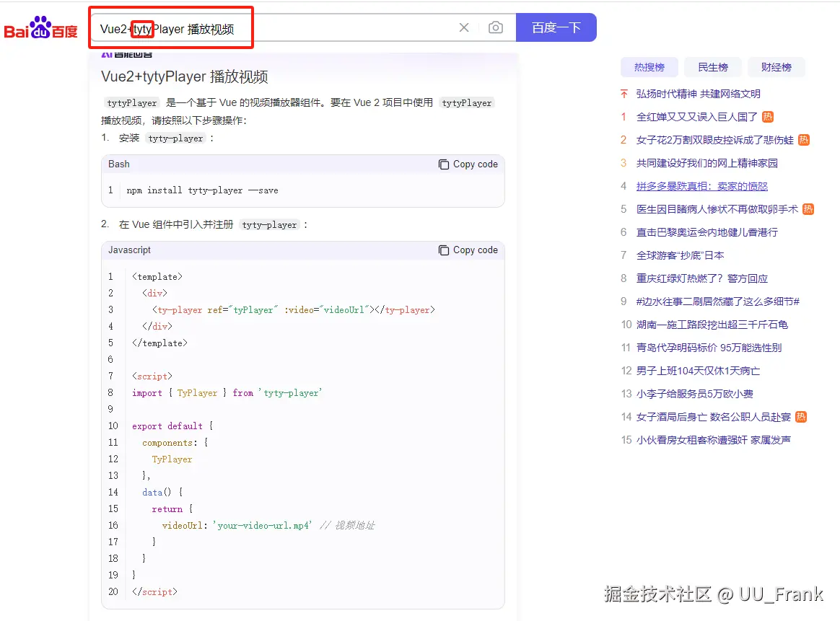Open 弘扬时代精神 共建网络文明 headline
Viewport: 840px width, 621px height.
(x=698, y=94)
